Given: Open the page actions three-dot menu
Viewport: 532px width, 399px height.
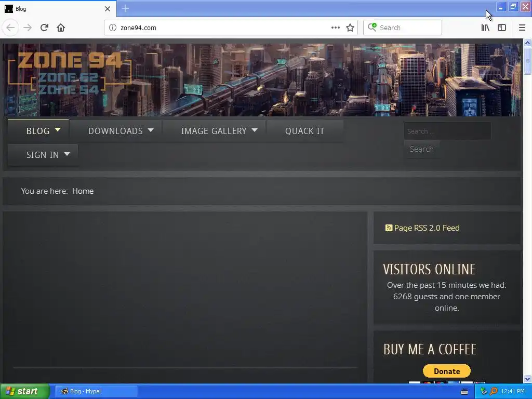Looking at the screenshot, I should (335, 28).
